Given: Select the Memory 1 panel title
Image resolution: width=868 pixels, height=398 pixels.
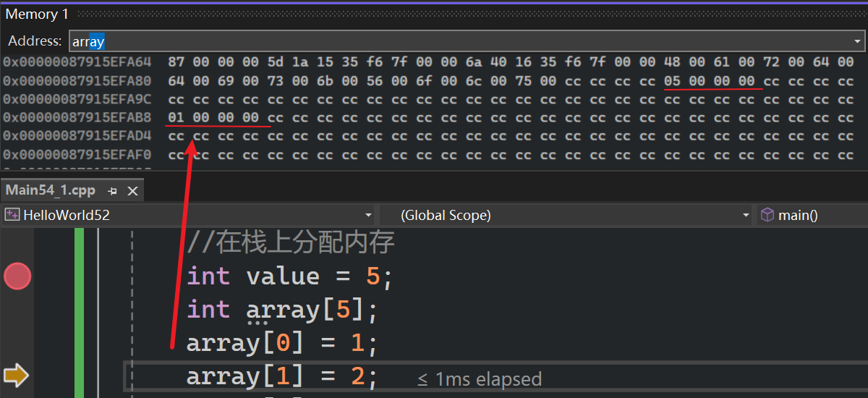Looking at the screenshot, I should tap(32, 14).
